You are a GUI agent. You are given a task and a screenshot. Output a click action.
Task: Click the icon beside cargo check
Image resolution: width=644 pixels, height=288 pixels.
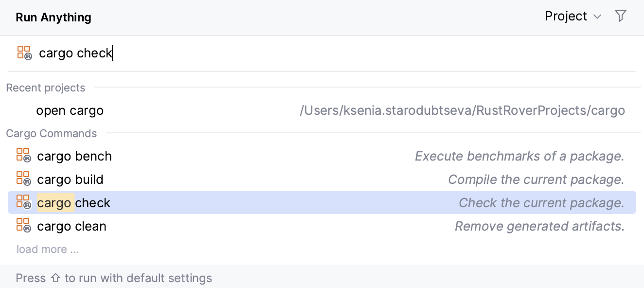click(23, 202)
